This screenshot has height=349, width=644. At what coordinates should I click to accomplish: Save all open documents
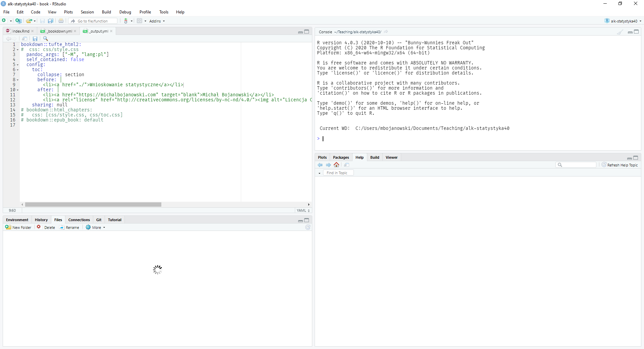[50, 20]
